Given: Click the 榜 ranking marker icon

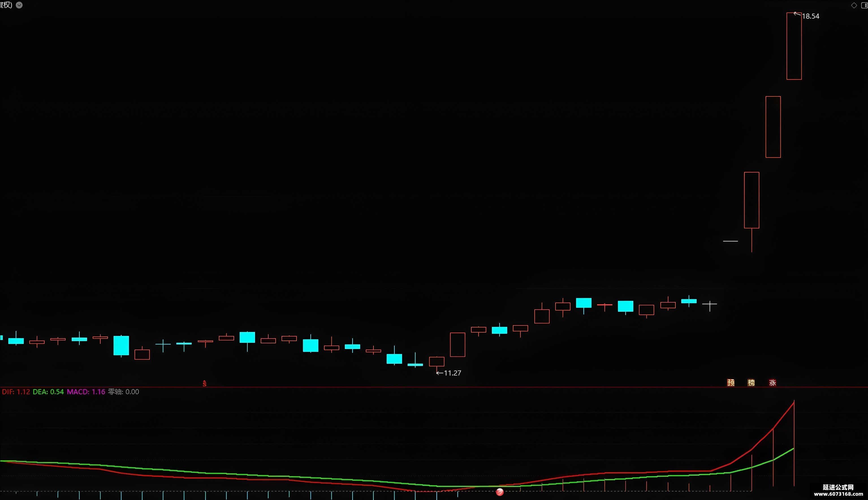Looking at the screenshot, I should 751,383.
